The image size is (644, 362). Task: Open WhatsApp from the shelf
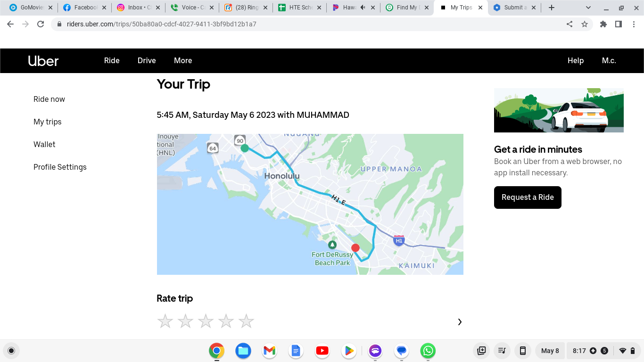click(x=428, y=351)
